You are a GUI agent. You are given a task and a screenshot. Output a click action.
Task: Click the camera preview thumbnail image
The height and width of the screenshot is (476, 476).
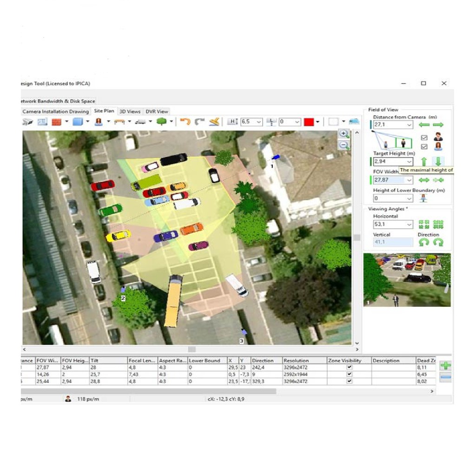pos(407,279)
